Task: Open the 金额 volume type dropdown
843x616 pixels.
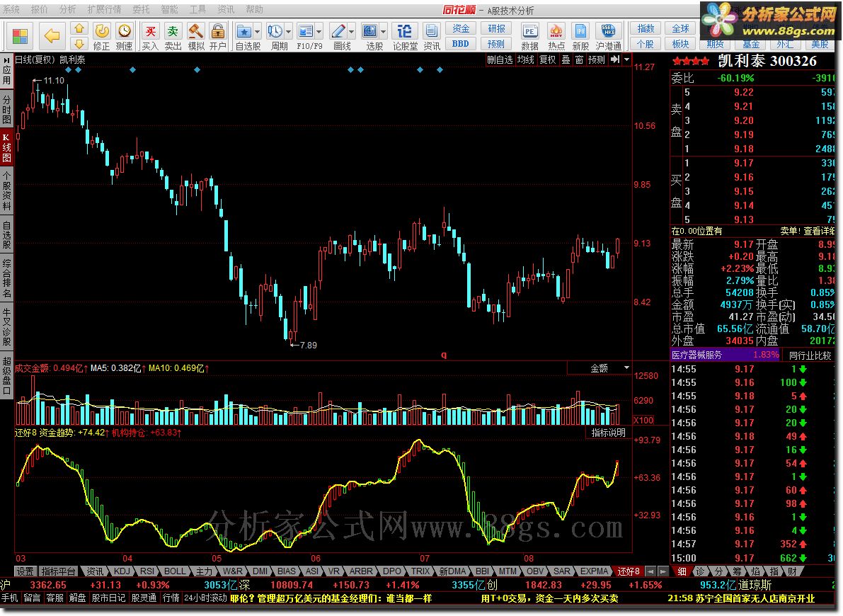Action: coord(626,368)
